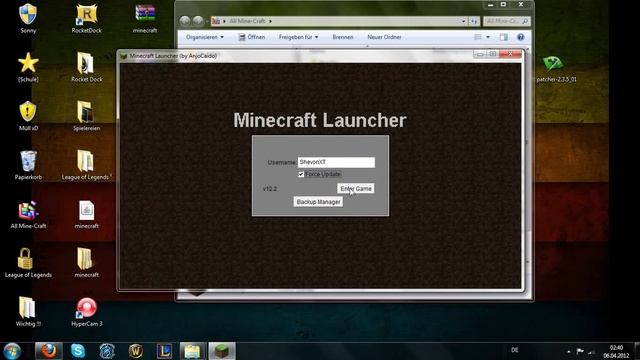Image resolution: width=640 pixels, height=360 pixels.
Task: Open the Action Center flag tray icon
Action: click(580, 351)
